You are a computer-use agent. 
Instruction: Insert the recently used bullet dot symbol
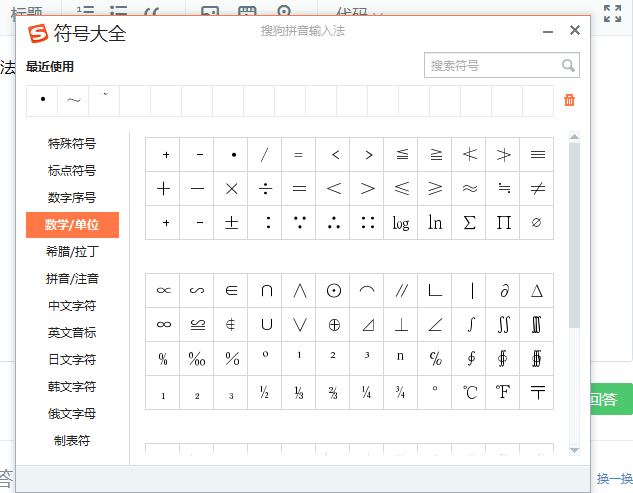pyautogui.click(x=42, y=100)
